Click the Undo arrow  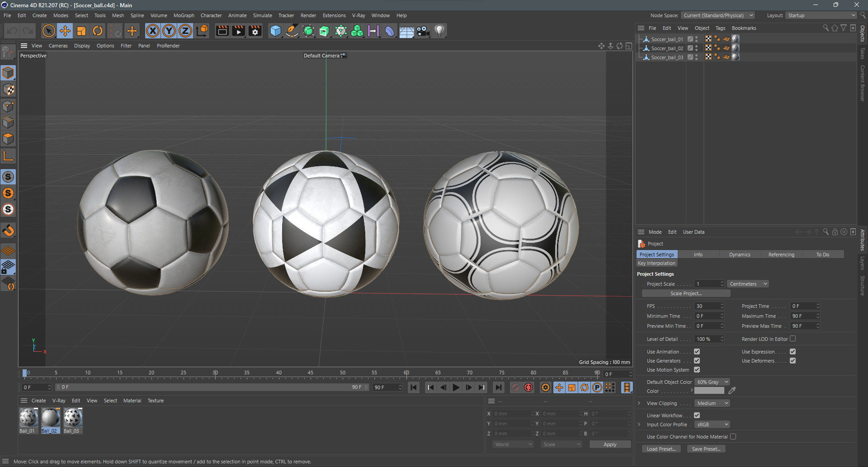tap(12, 31)
